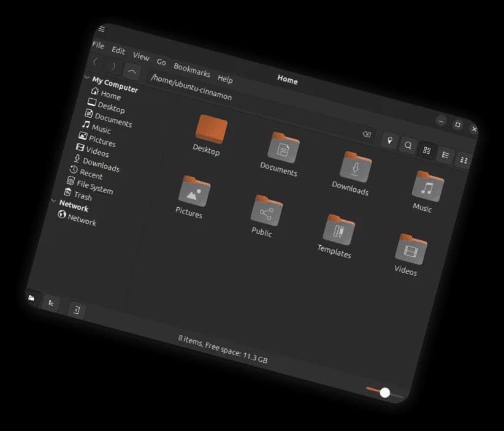Viewport: 504px width, 431px height.
Task: Adjust the zoom slider at bottom right
Action: pyautogui.click(x=384, y=392)
